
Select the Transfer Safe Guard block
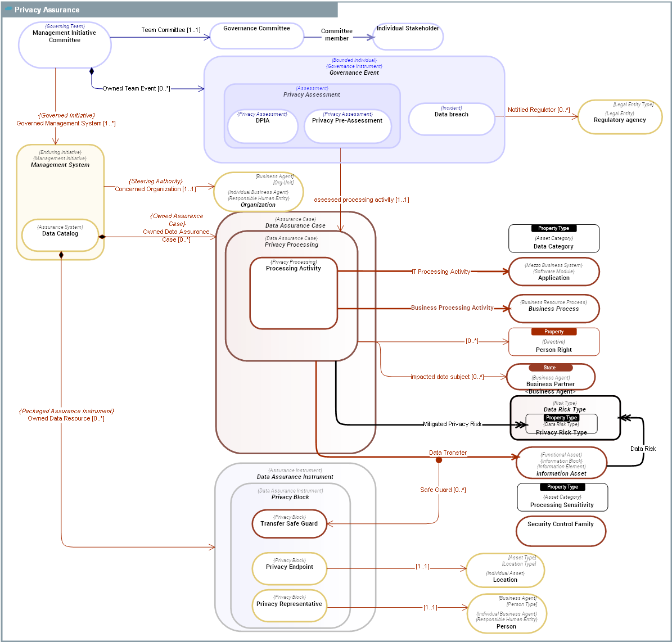(289, 523)
